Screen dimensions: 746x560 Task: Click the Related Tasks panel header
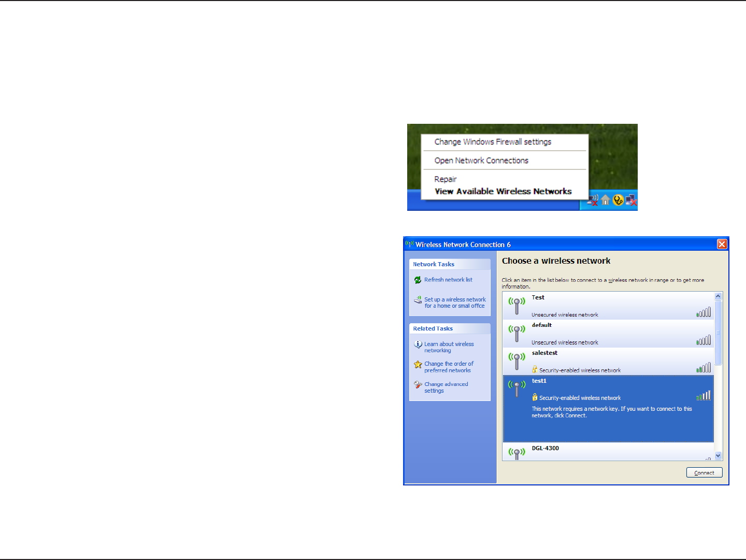pyautogui.click(x=450, y=328)
